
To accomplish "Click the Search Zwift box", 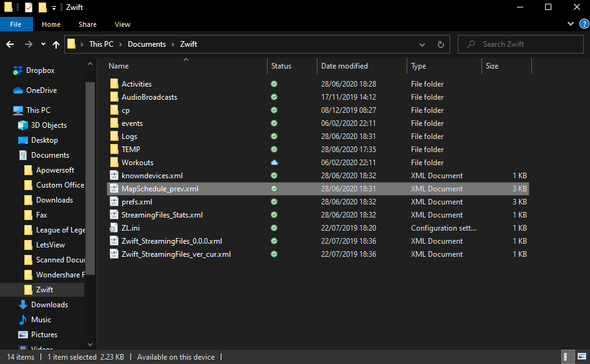I will pyautogui.click(x=520, y=44).
